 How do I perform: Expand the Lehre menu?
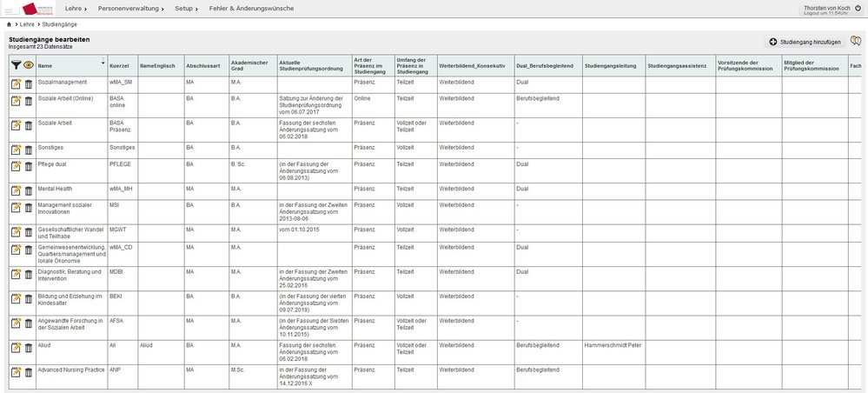76,8
